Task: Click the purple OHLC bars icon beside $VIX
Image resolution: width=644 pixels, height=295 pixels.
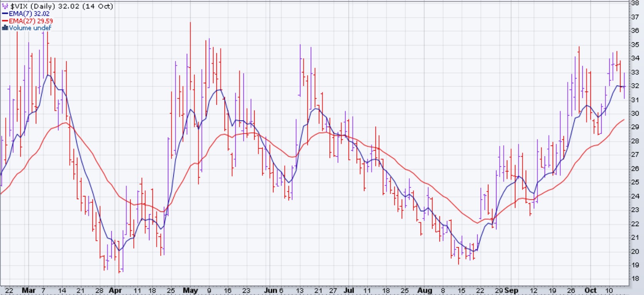Action: 5,6
